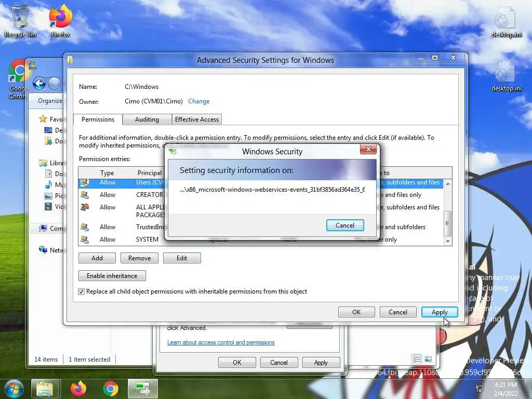The width and height of the screenshot is (532, 399).
Task: Click Cancel in the background Properties dialog
Action: [x=279, y=362]
